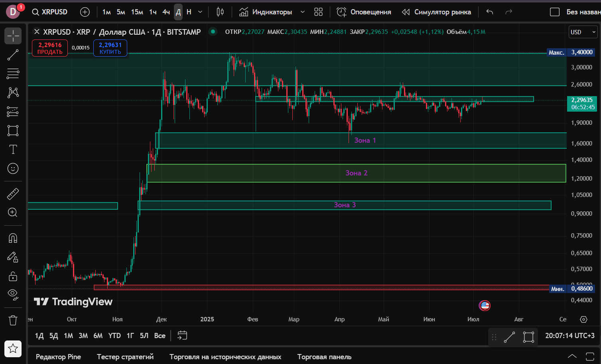Open the favorites star toolbar button
601x364 pixels.
pos(13,349)
